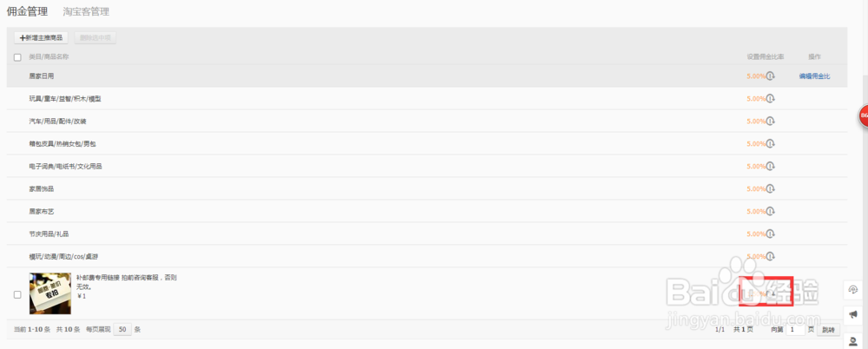868x349 pixels.
Task: Open the 补邮费专用链接 product thumbnail
Action: (x=50, y=293)
